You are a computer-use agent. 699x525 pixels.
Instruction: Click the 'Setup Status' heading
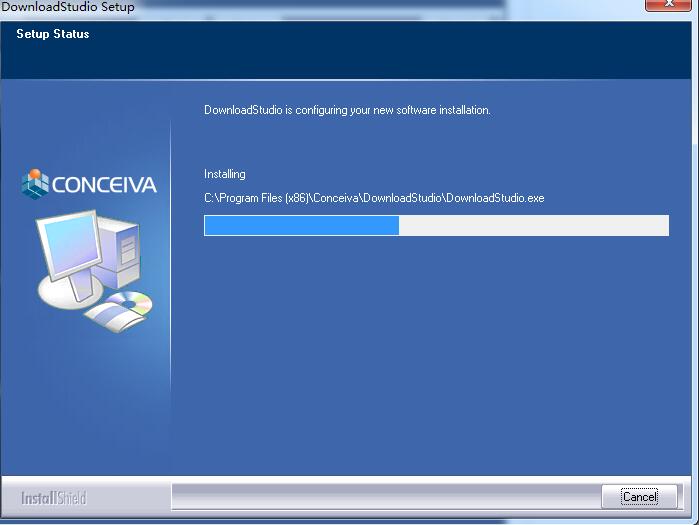(53, 34)
